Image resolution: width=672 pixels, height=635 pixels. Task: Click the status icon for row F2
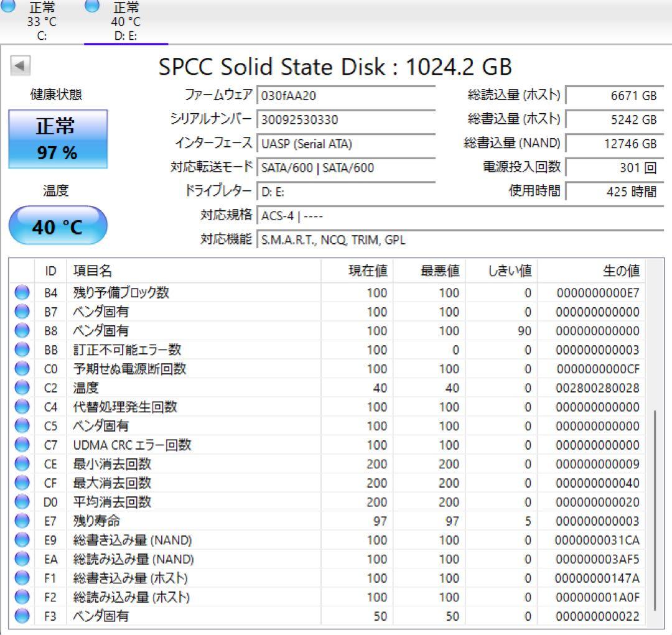(22, 597)
